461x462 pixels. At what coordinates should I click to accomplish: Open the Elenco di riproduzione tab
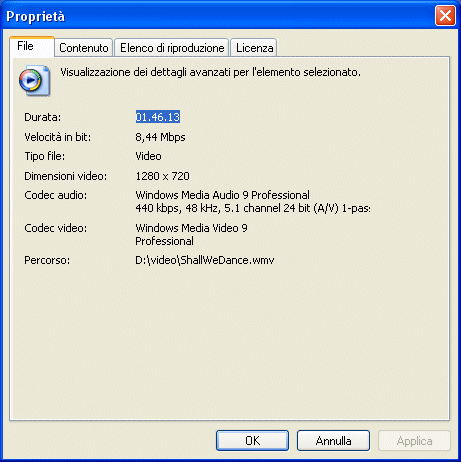click(172, 48)
